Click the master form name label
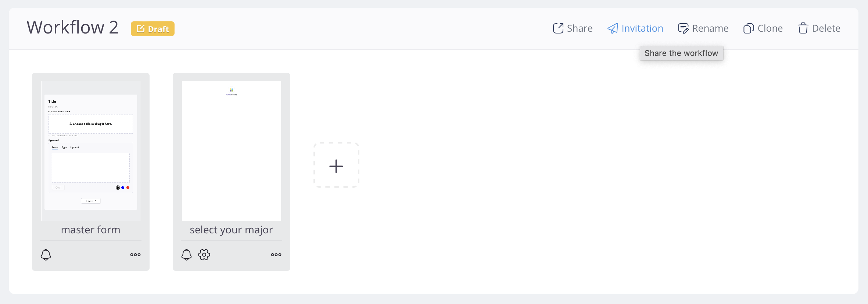The height and width of the screenshot is (304, 868). tap(91, 230)
